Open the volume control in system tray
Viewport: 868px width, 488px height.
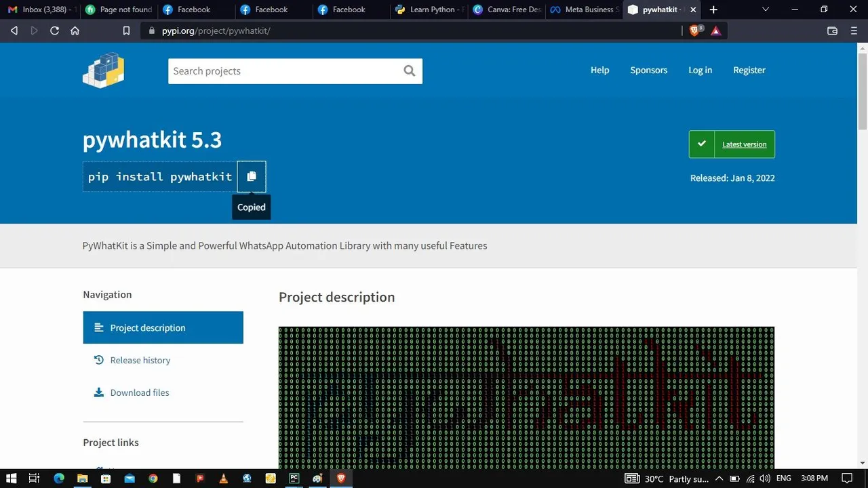pyautogui.click(x=765, y=479)
